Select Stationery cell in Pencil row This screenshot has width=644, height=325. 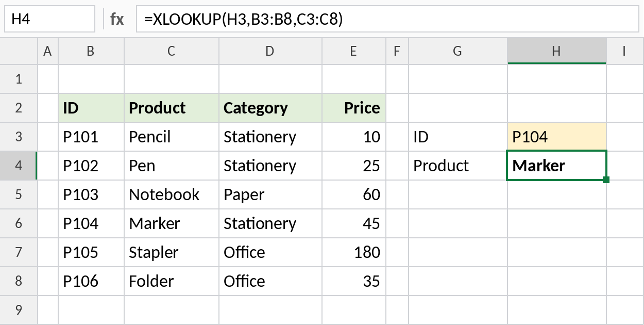270,137
